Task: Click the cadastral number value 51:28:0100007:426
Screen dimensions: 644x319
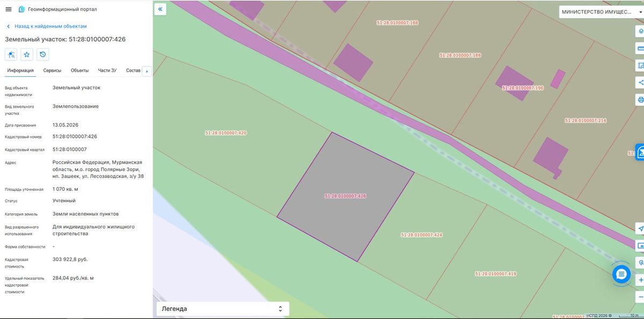Action: point(75,136)
